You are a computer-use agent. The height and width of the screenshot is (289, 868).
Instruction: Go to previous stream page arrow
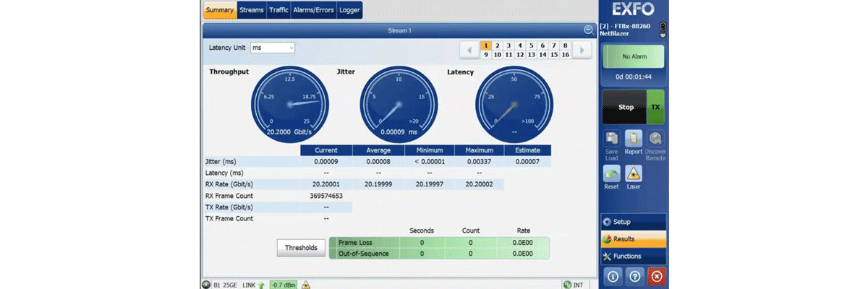[469, 50]
